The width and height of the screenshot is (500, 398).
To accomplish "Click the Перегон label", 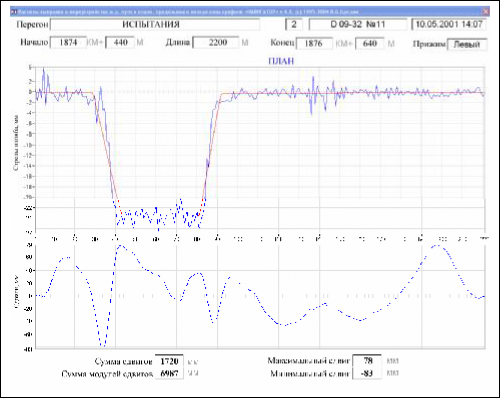I will (x=32, y=25).
